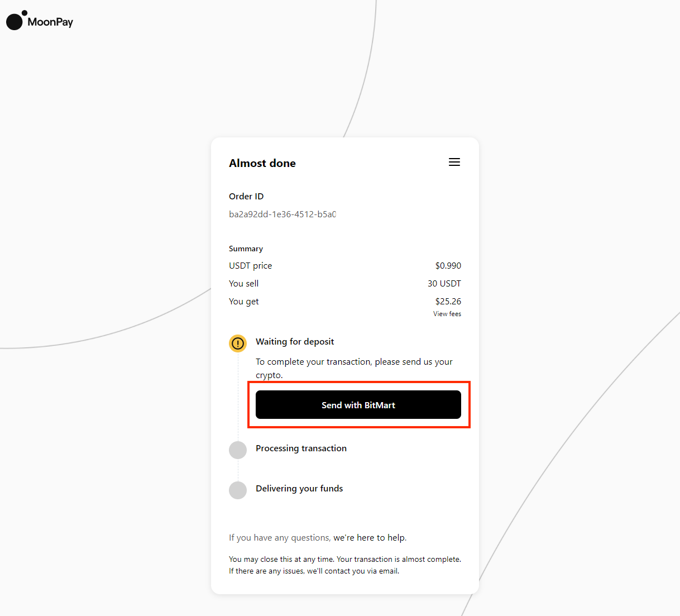Select the Order ID value ba2a92dd
The width and height of the screenshot is (680, 616).
(282, 214)
